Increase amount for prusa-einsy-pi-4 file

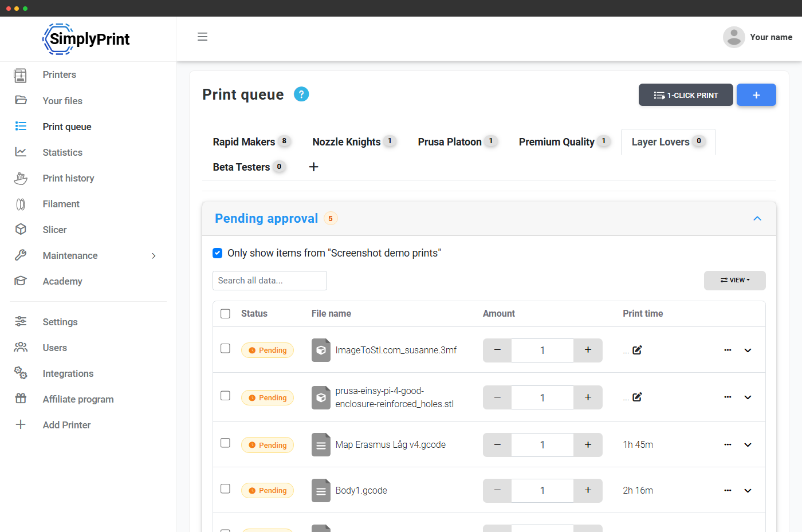588,397
